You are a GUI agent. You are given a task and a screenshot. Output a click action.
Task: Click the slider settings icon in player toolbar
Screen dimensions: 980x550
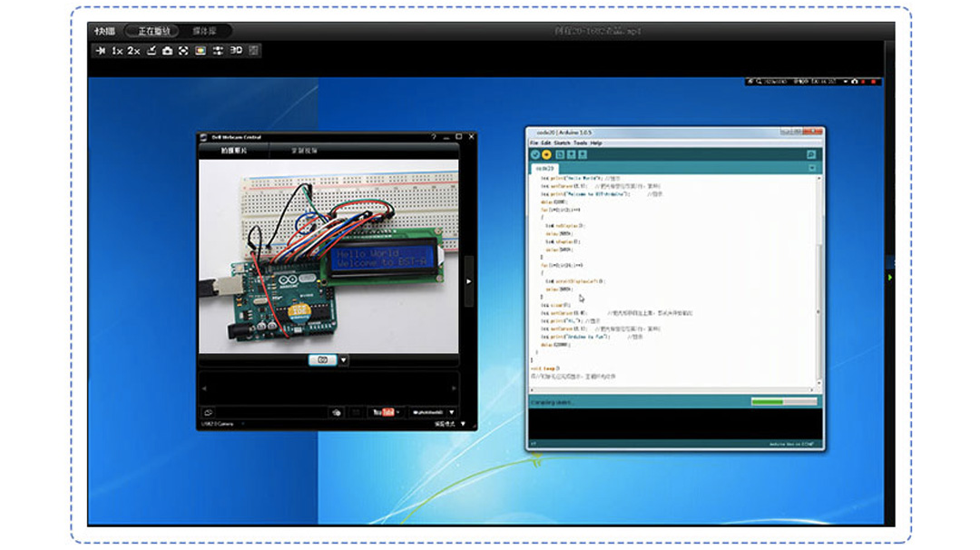pyautogui.click(x=218, y=51)
